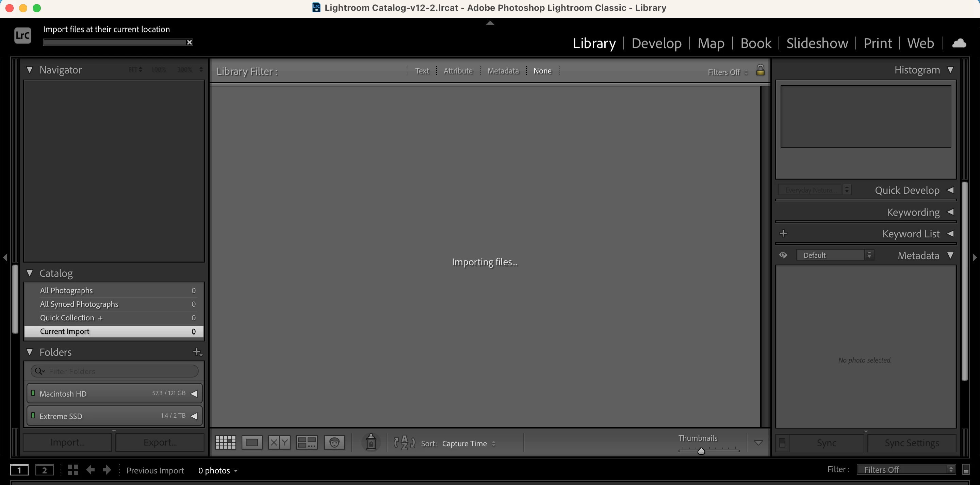Toggle the Library Filter lock

point(760,70)
